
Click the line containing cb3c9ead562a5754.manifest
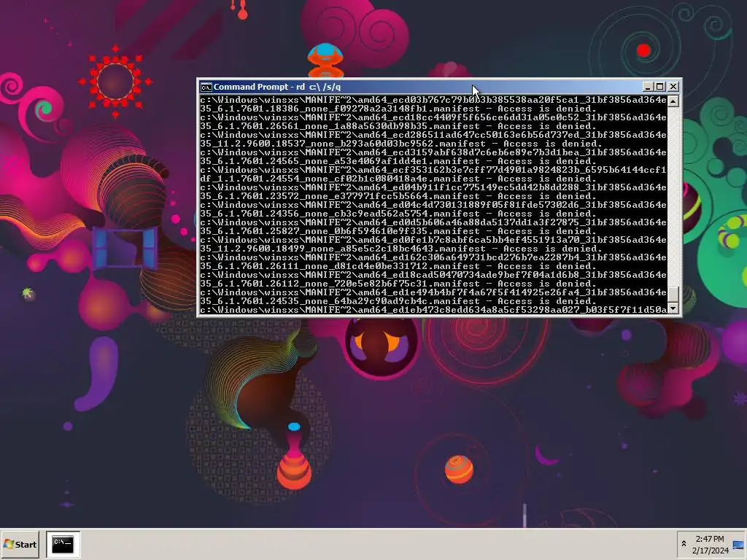pos(398,214)
